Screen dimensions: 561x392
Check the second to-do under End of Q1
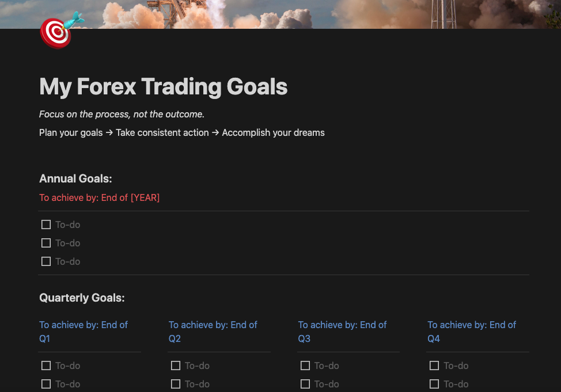coord(46,384)
